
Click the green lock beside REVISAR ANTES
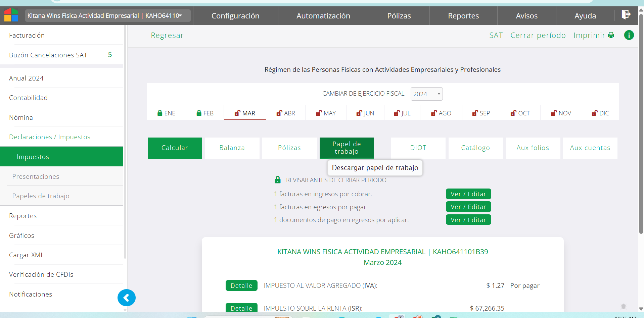[x=278, y=180]
